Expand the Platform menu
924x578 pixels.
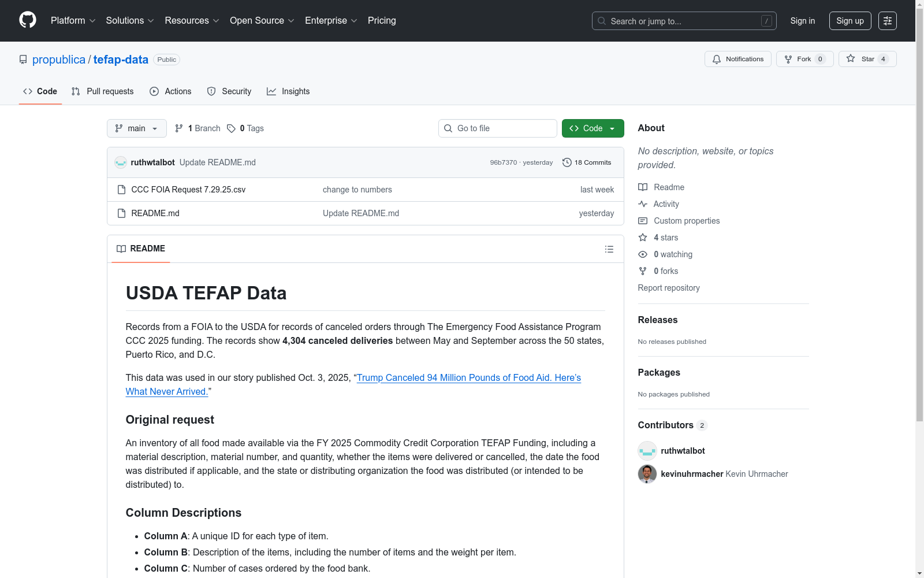tap(73, 21)
